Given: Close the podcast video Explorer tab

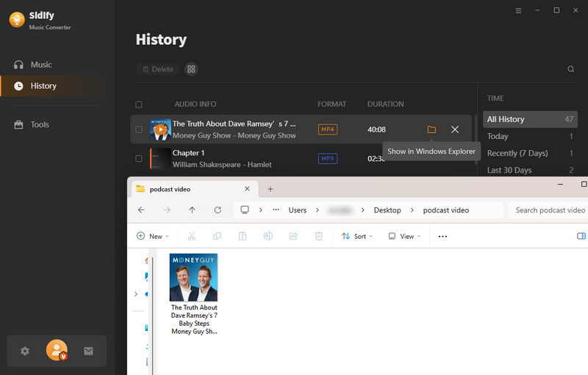Looking at the screenshot, I should click(247, 189).
